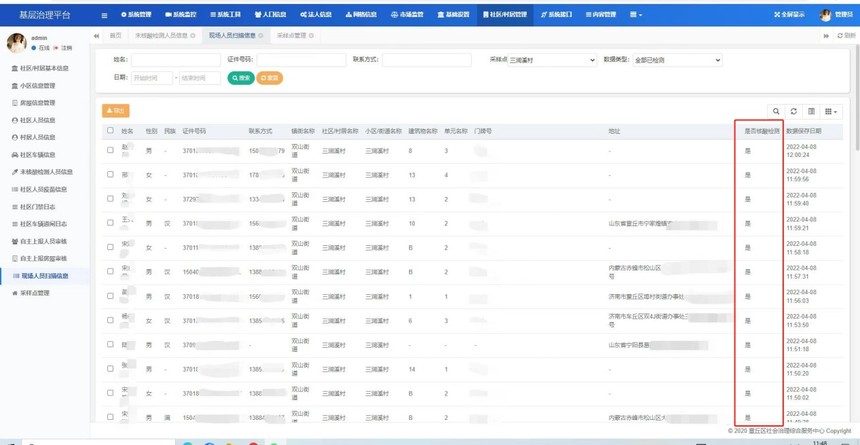
Task: Open the 系统工具 top menu
Action: click(225, 15)
